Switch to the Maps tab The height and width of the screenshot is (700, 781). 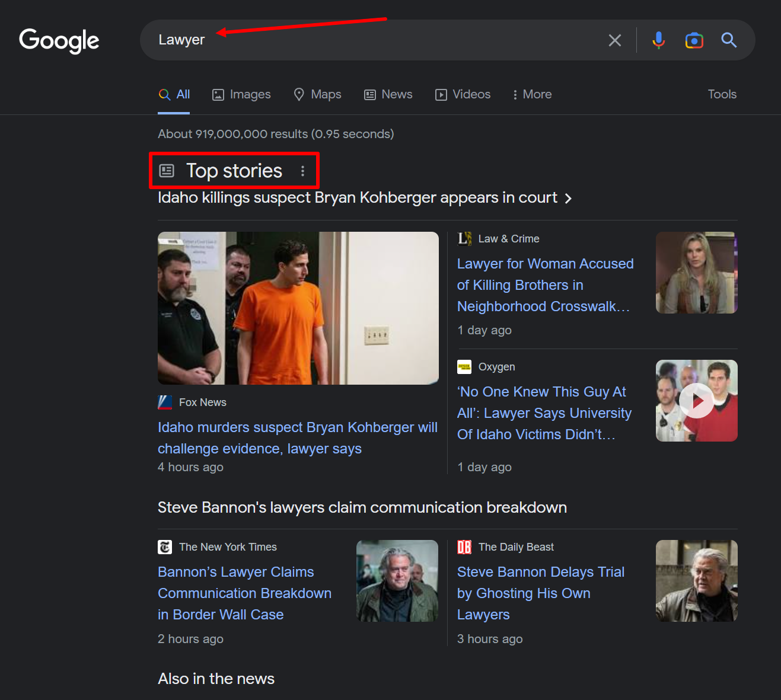click(318, 94)
